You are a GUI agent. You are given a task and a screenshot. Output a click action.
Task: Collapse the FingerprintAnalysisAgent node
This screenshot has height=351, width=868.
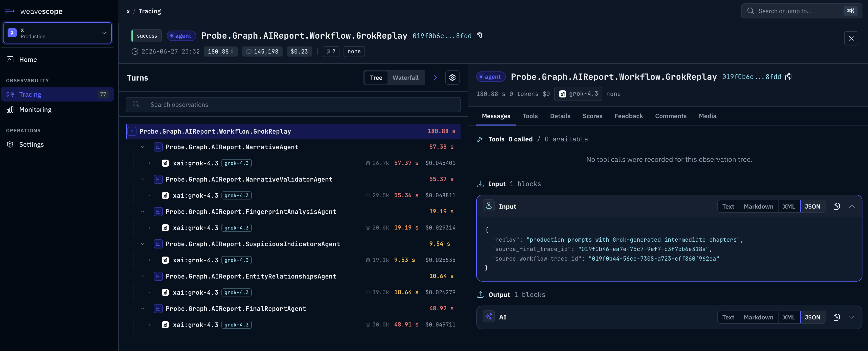(x=143, y=212)
